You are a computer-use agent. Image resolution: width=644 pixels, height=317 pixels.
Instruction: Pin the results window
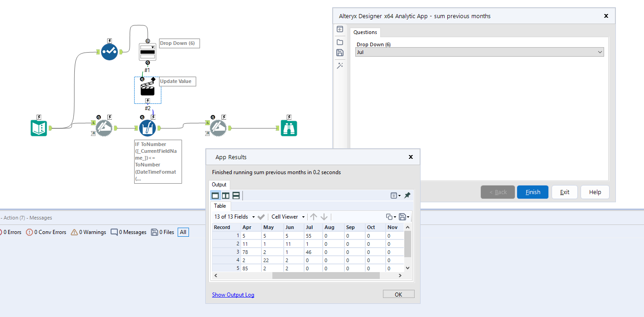click(407, 195)
